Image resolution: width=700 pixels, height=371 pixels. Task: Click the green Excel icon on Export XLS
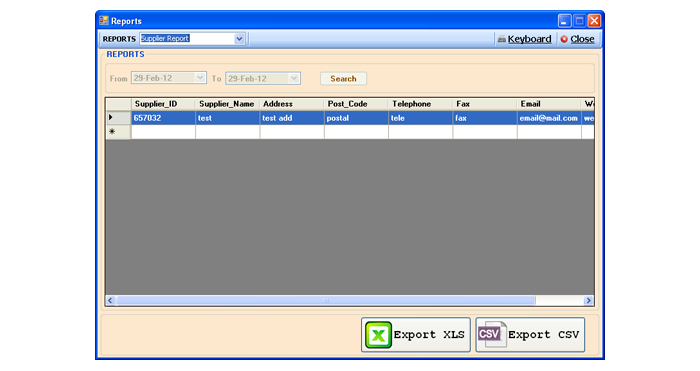(x=378, y=335)
